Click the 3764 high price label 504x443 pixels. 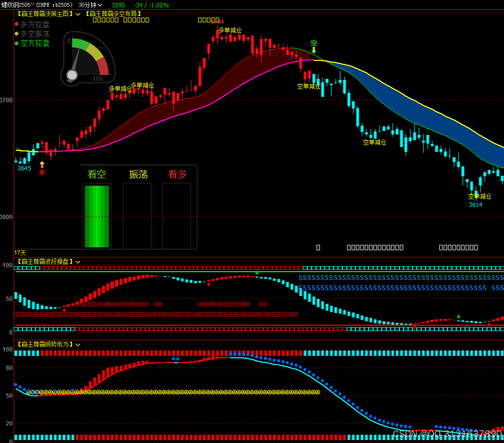217,22
